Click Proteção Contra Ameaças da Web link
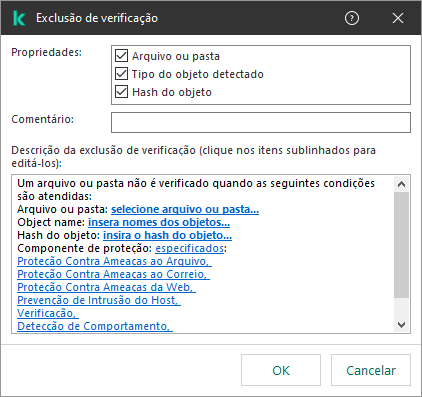 (106, 287)
